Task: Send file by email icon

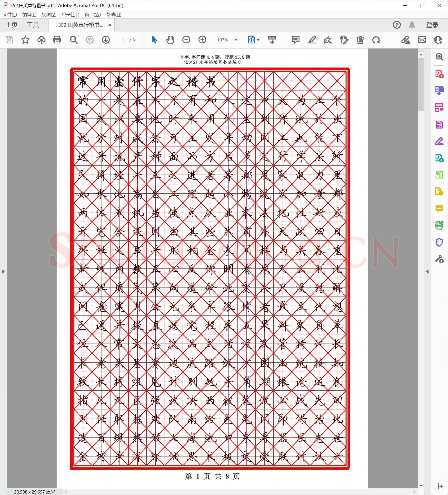Action: (x=422, y=40)
